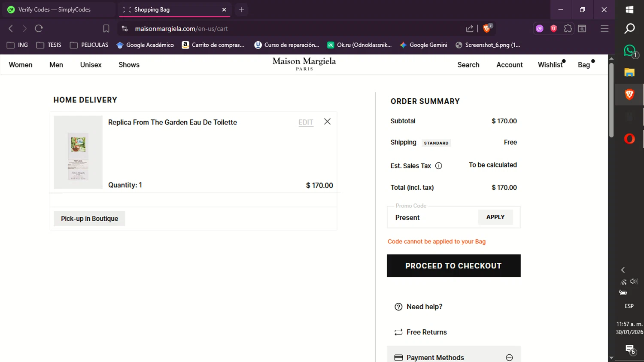Open the ING bookmarks folder
Image resolution: width=644 pixels, height=362 pixels.
(x=18, y=45)
